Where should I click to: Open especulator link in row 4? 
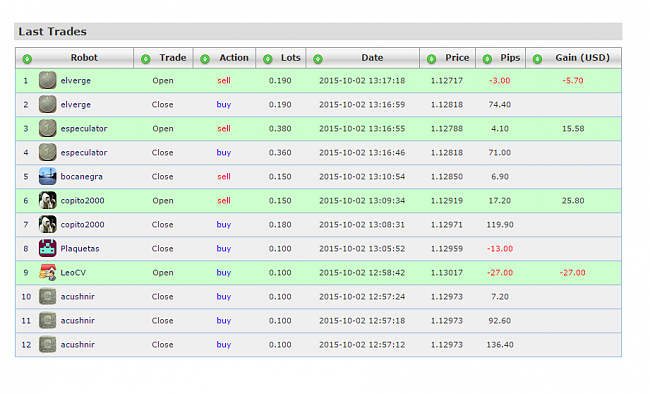84,153
